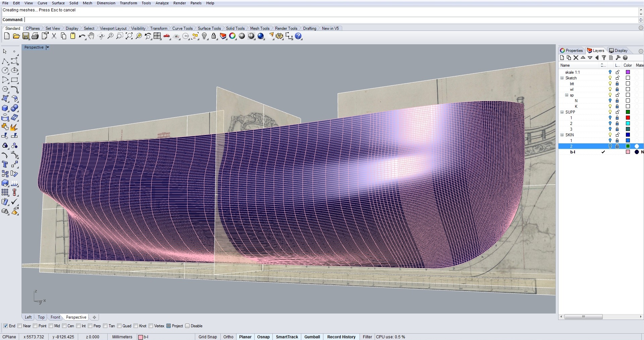This screenshot has width=644, height=340.
Task: Toggle Gumball in the status bar
Action: tap(312, 337)
